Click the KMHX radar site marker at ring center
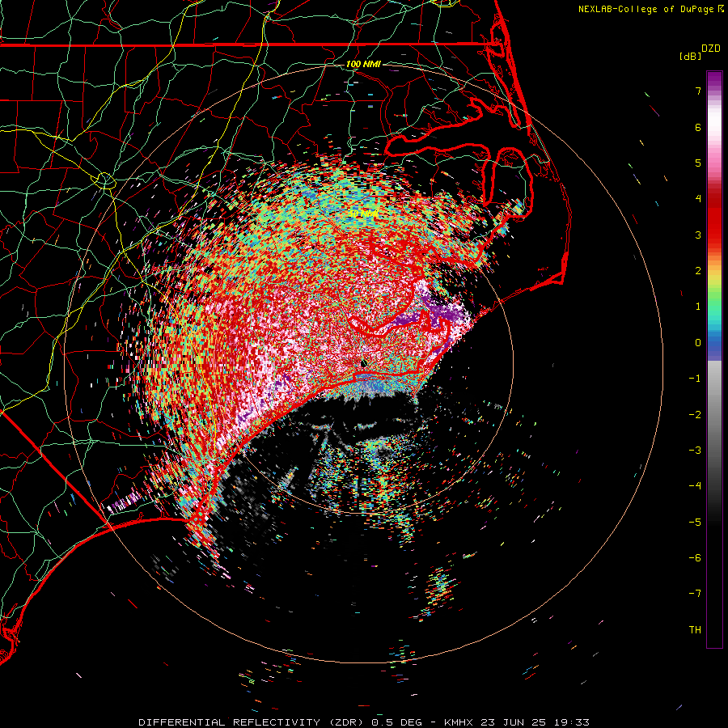728x728 pixels. click(364, 364)
